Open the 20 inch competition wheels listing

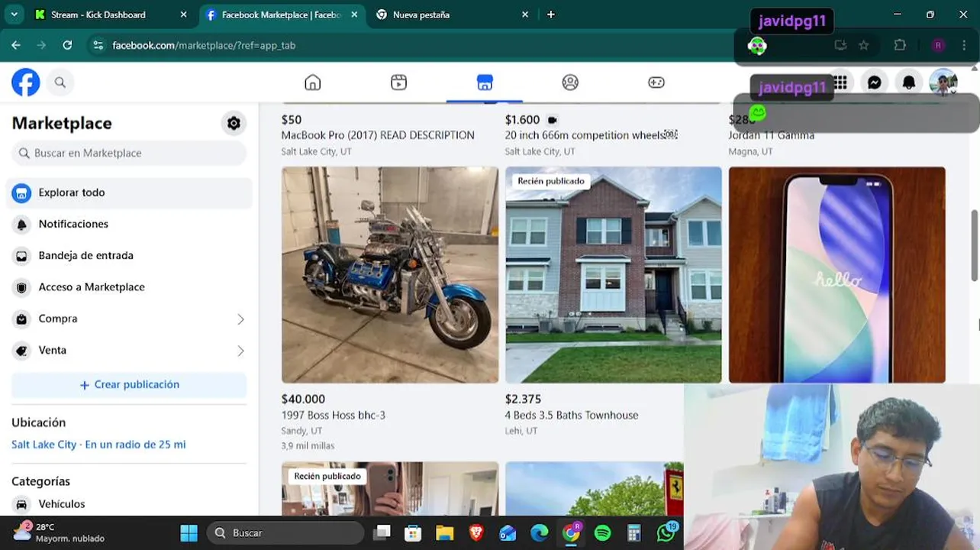click(591, 135)
